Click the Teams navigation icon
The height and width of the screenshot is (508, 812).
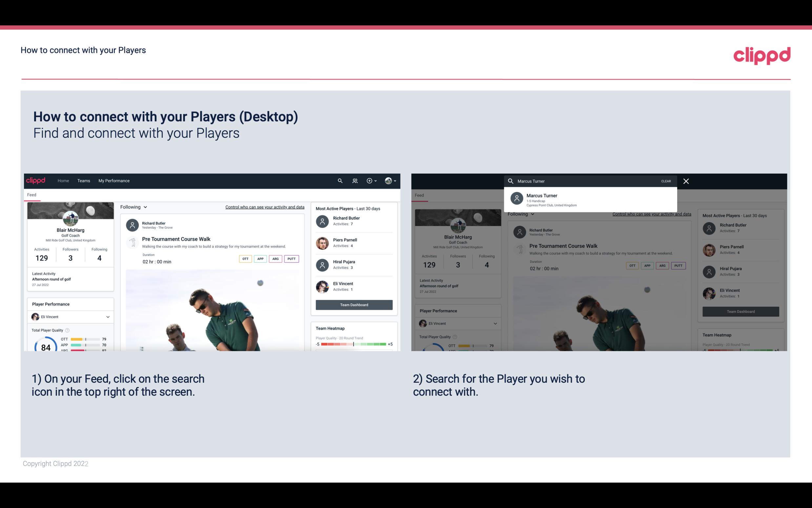click(x=84, y=181)
